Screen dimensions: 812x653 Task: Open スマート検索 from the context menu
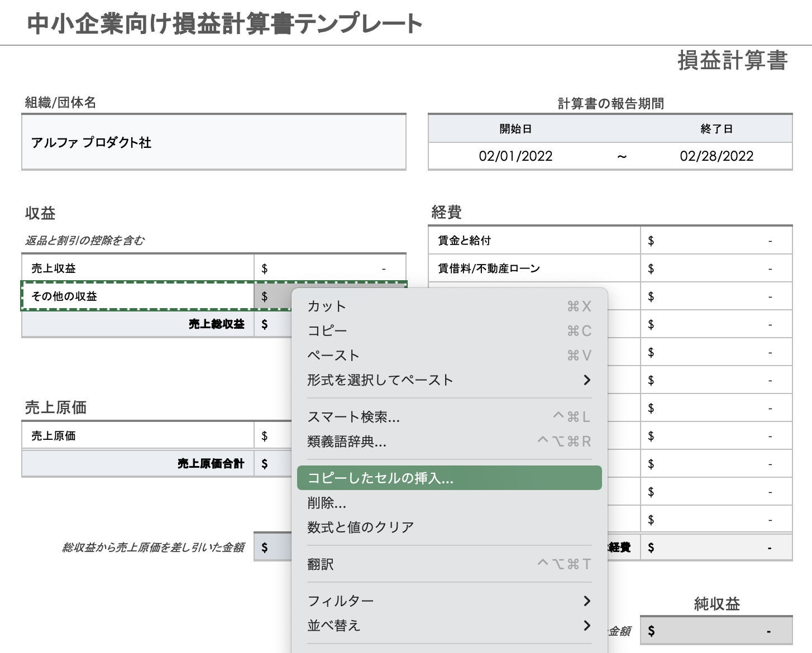(x=354, y=416)
